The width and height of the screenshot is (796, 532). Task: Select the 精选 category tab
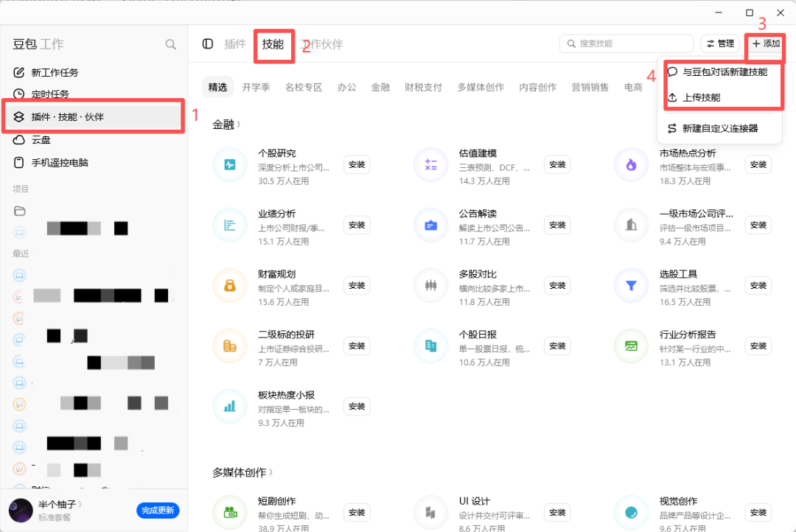[x=217, y=87]
